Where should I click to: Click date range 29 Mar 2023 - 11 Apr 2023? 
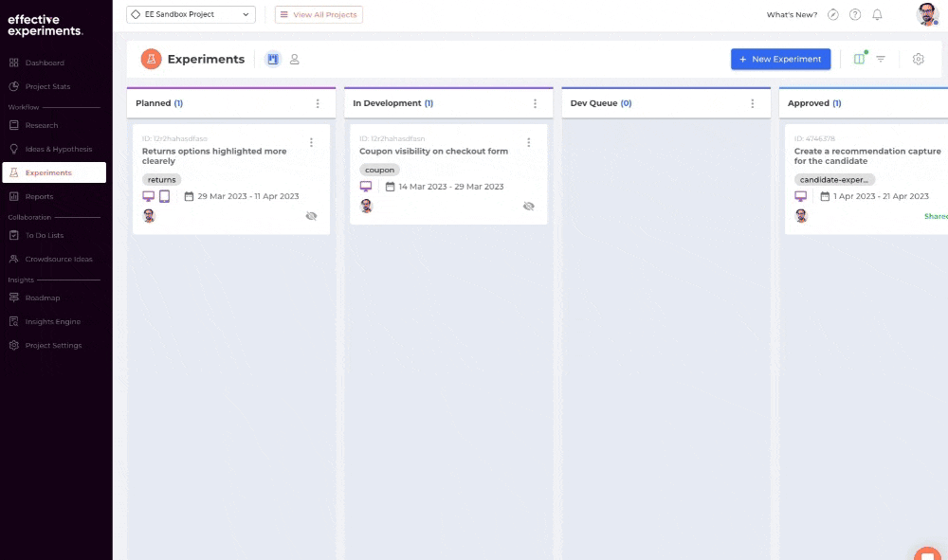click(247, 196)
